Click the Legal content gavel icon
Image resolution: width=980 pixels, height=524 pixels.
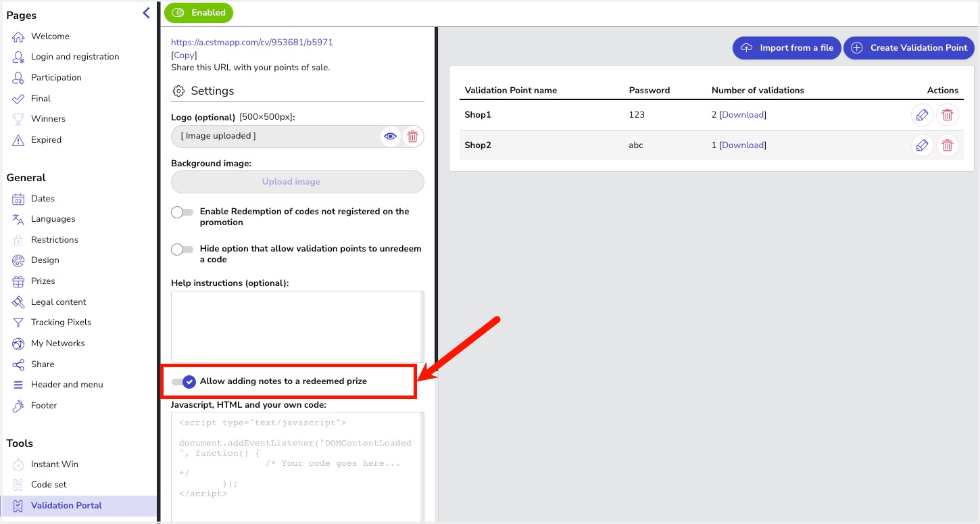18,302
